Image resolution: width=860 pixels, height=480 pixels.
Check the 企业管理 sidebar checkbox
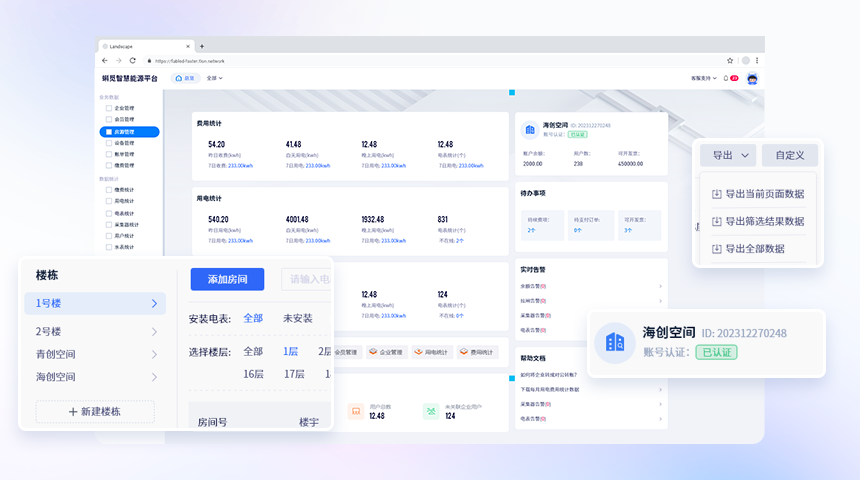pos(109,107)
